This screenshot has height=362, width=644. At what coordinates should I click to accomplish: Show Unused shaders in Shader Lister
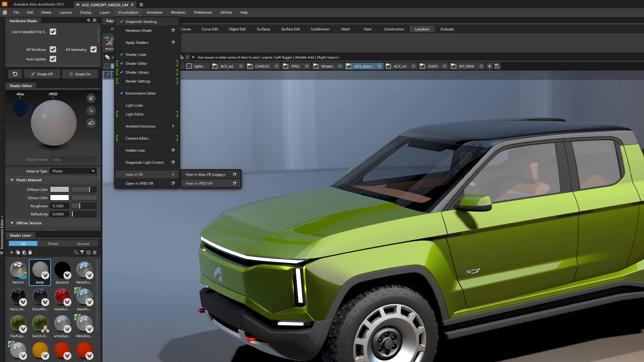83,244
